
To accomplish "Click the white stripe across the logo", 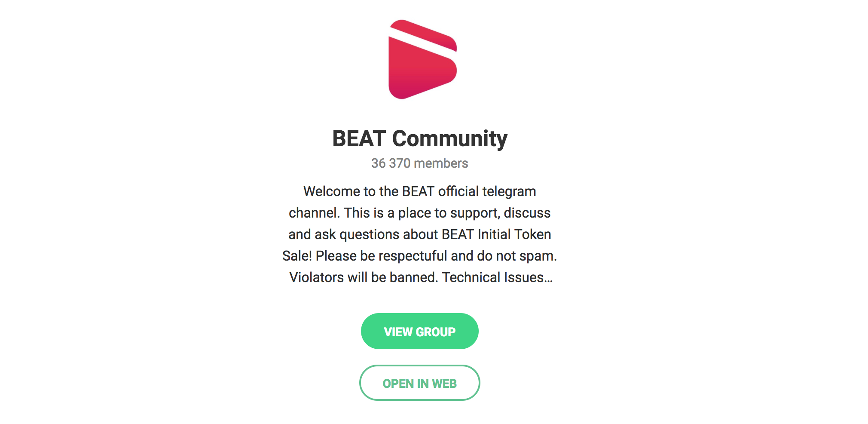I will [422, 43].
